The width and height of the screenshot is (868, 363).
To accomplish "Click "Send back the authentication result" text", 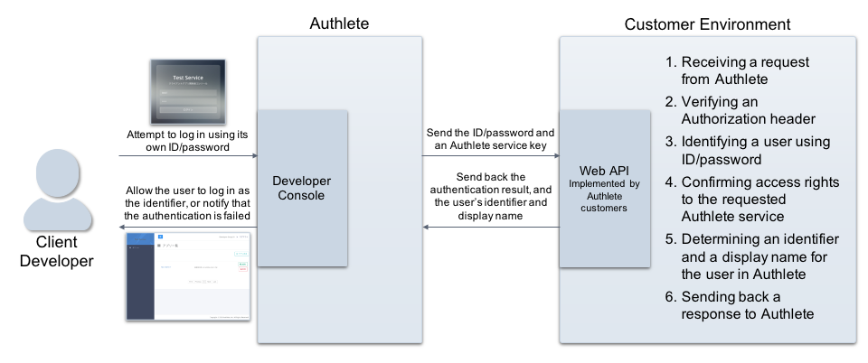I will [x=490, y=196].
